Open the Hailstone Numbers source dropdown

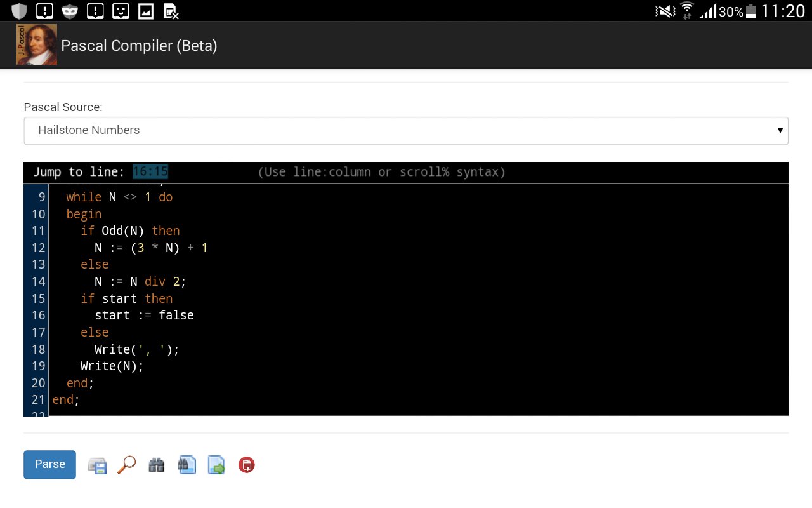pos(406,130)
